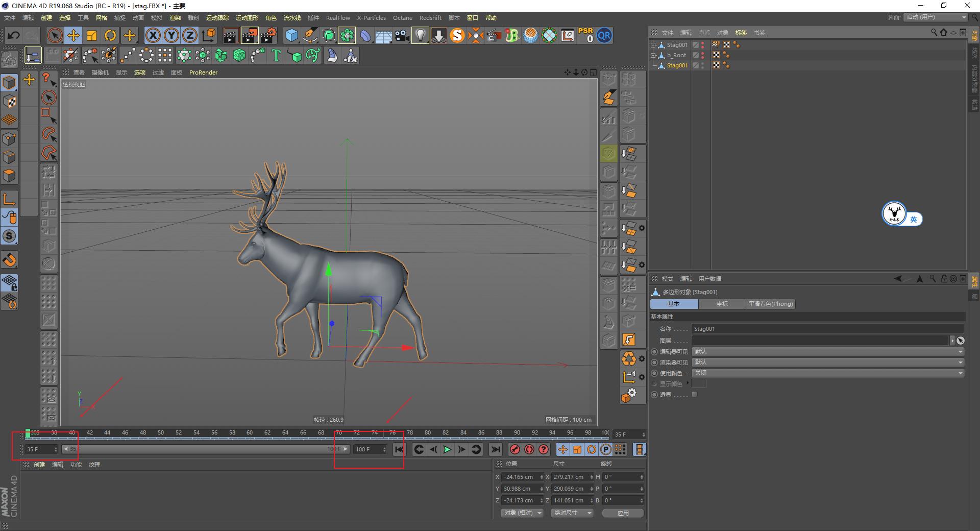The width and height of the screenshot is (980, 531).
Task: Enable the 透显 (X-Ray) checkbox
Action: pos(694,395)
